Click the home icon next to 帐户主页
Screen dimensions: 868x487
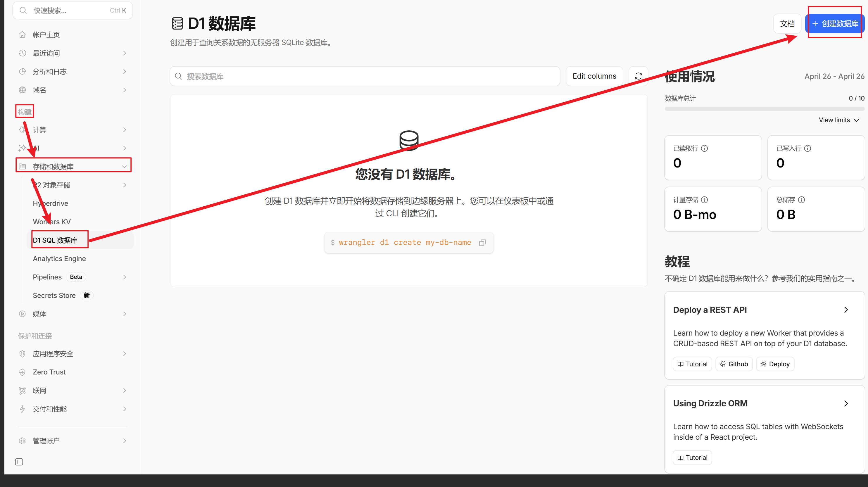tap(22, 35)
